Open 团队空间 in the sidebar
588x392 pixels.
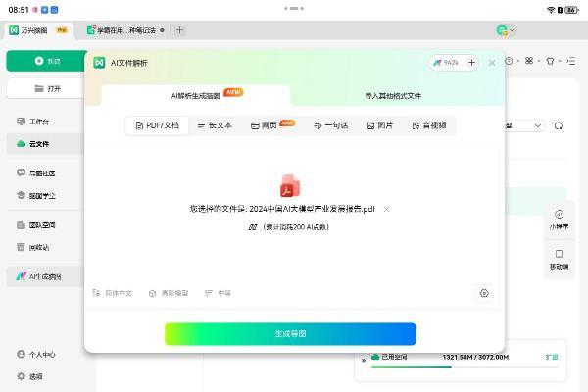(x=35, y=225)
